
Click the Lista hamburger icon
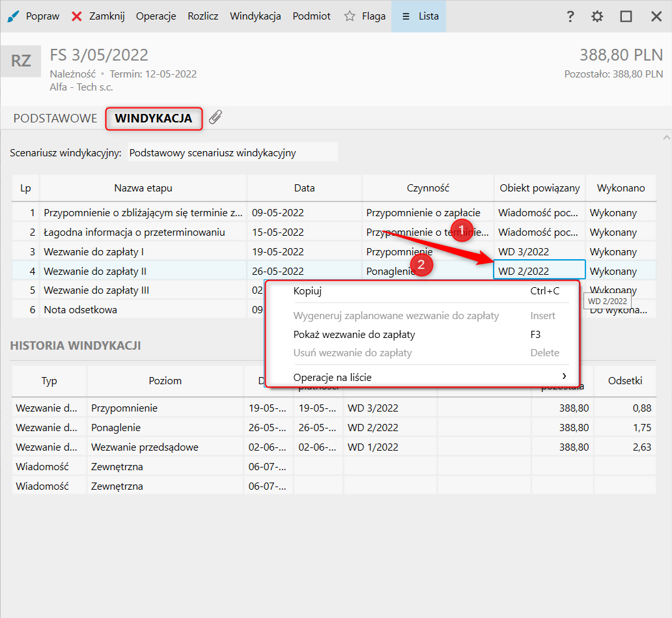(406, 16)
